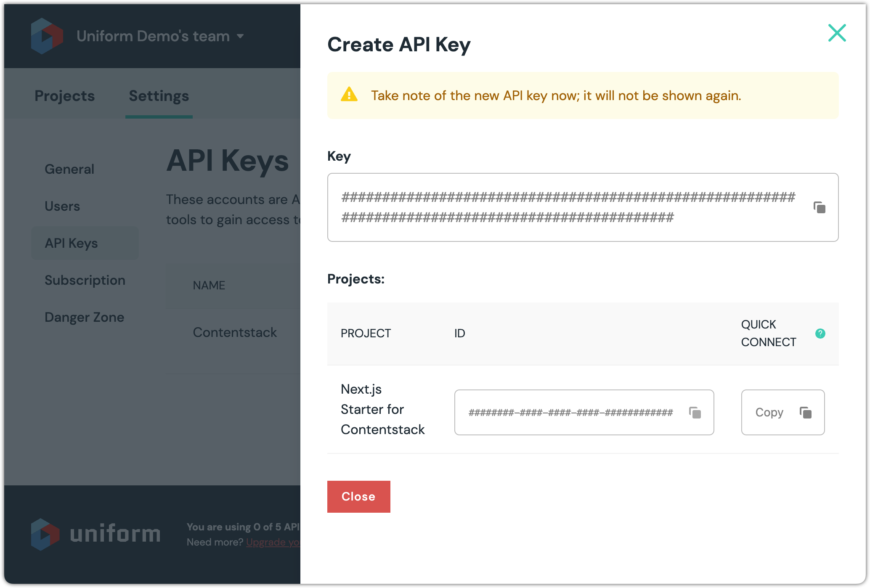Click the Uniform footer logo

95,534
